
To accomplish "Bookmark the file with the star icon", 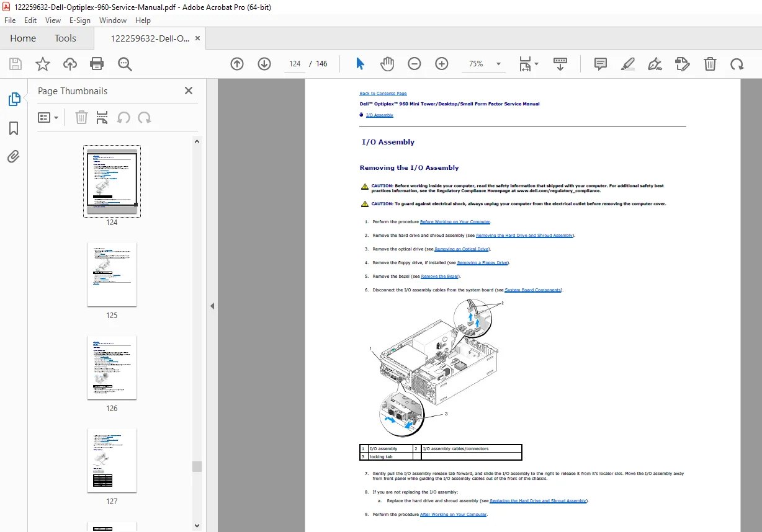I will [42, 64].
